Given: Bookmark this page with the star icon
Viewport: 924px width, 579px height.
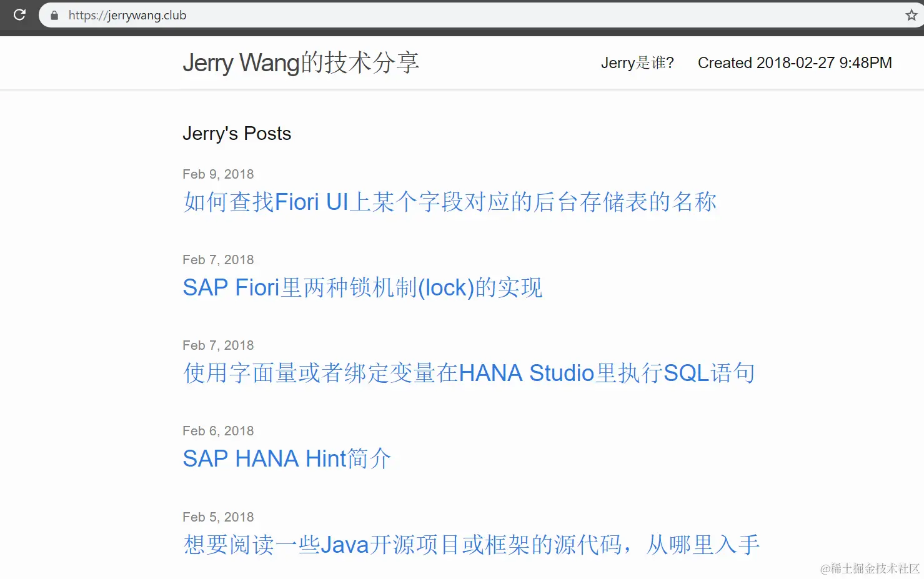Looking at the screenshot, I should (912, 15).
